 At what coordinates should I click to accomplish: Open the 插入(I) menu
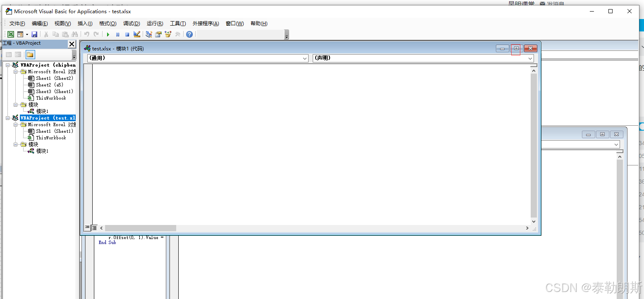click(85, 24)
